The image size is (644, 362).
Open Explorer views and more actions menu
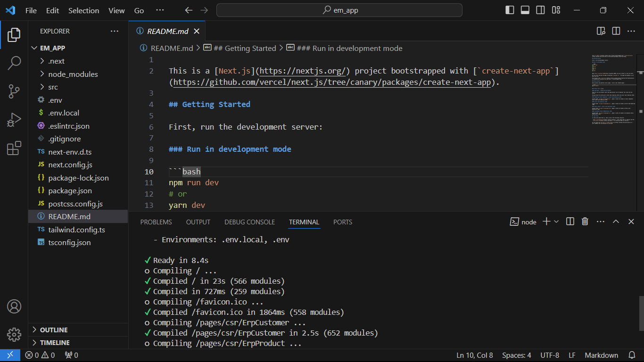[115, 31]
